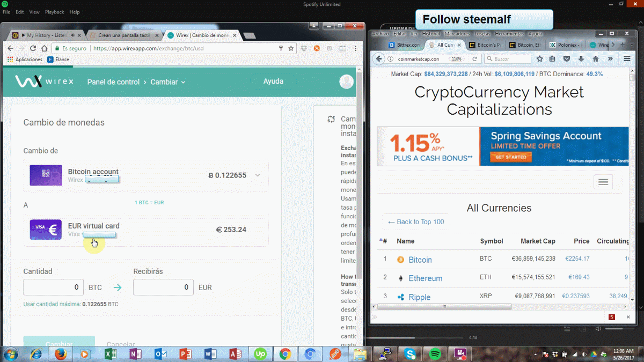This screenshot has height=362, width=644.
Task: Go to Firefox home page
Action: pos(596,59)
